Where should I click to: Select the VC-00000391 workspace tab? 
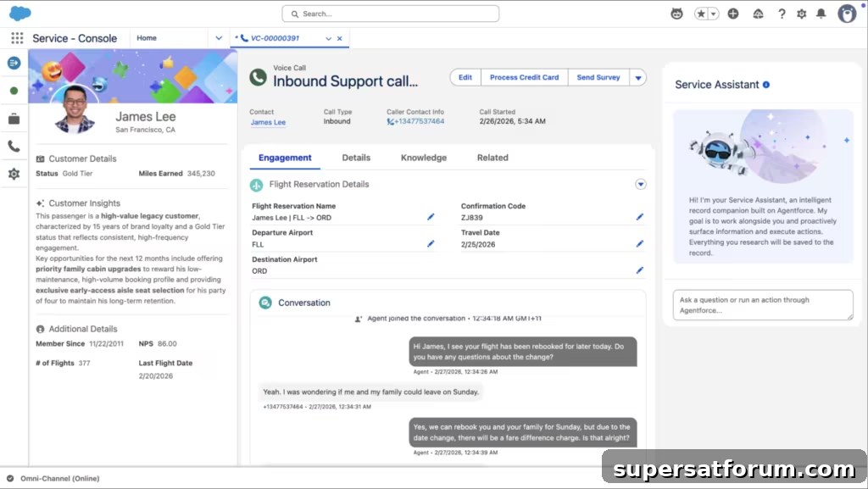tap(275, 38)
